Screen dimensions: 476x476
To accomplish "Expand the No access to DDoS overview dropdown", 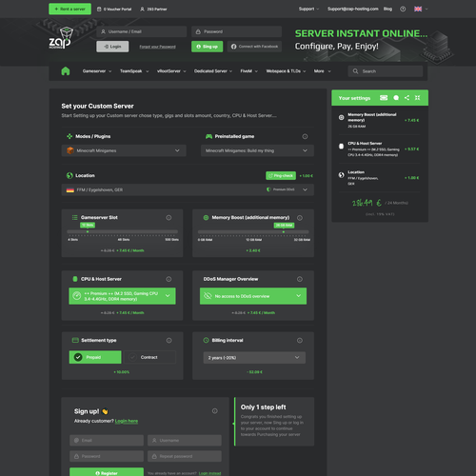I will click(253, 296).
